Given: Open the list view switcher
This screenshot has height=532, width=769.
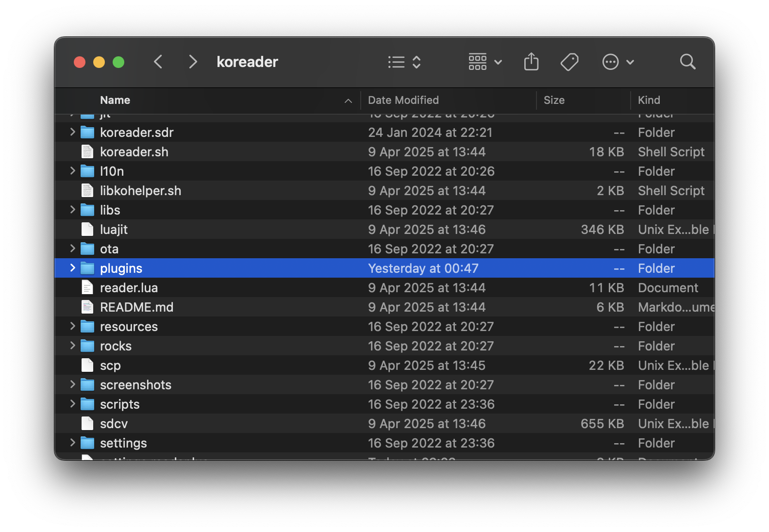Looking at the screenshot, I should (404, 62).
